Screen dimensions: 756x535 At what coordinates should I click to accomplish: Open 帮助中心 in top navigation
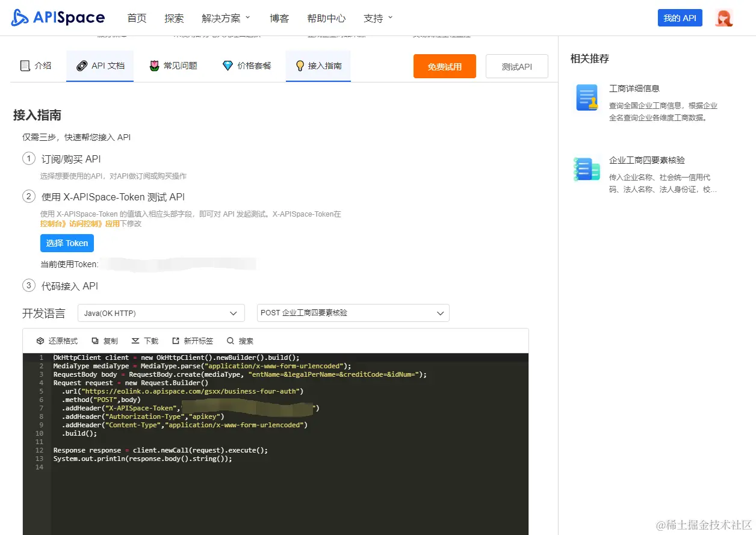pos(326,18)
